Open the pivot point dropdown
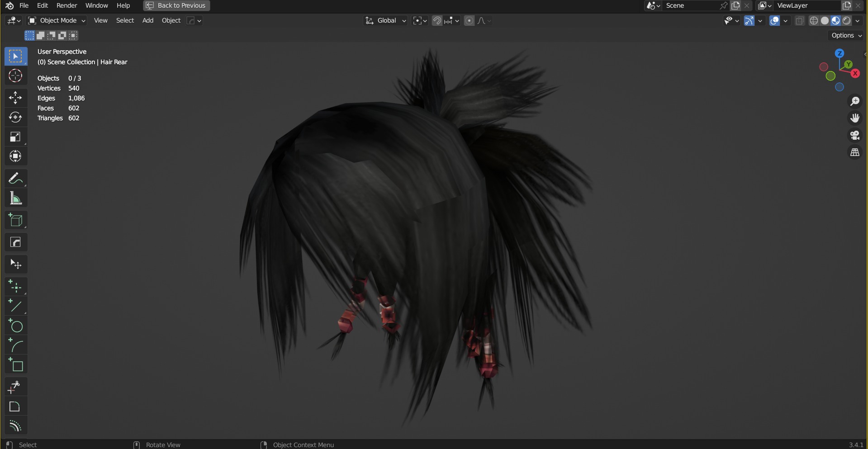868x449 pixels. click(x=420, y=21)
